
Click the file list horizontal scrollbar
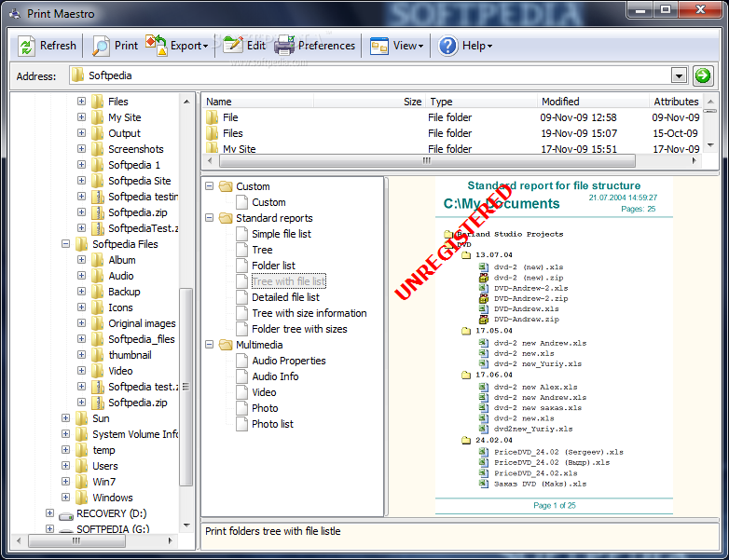(x=427, y=161)
